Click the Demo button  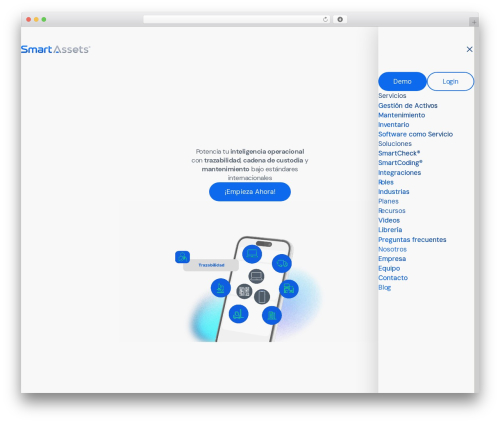(402, 81)
